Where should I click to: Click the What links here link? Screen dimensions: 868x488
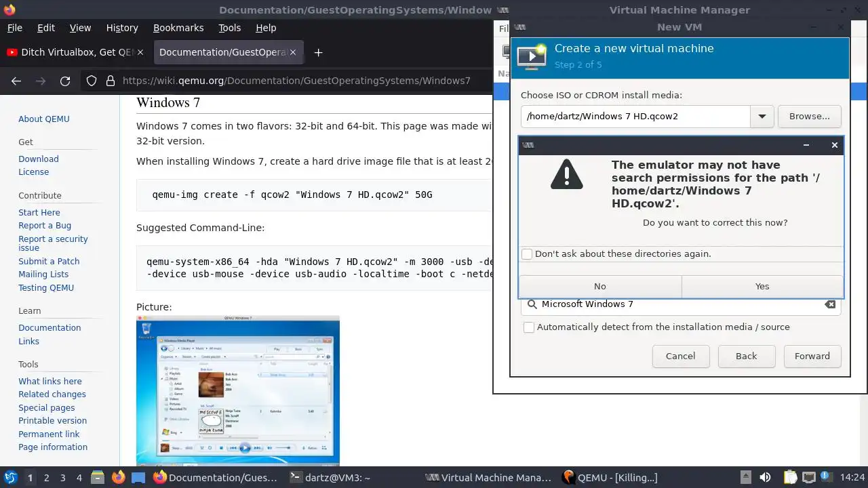[50, 382]
